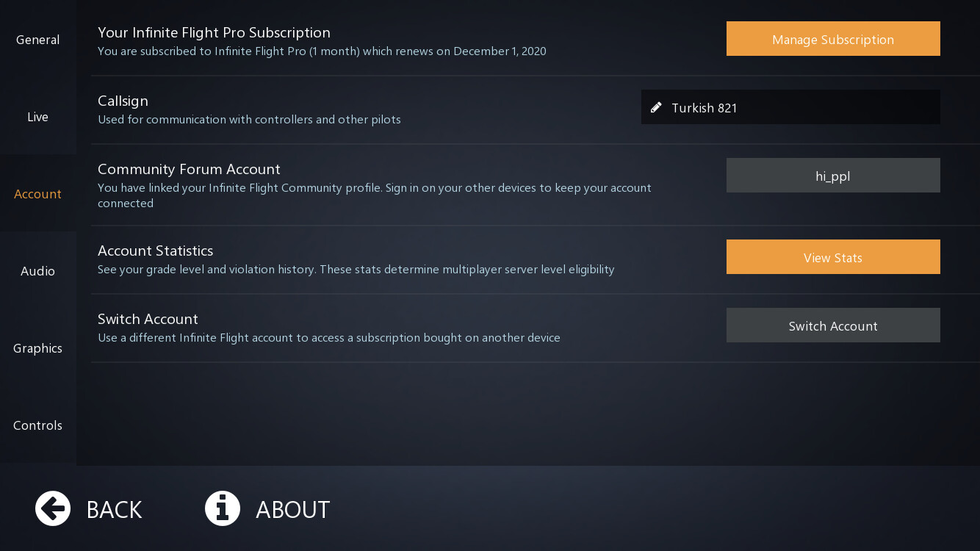The image size is (980, 551).
Task: Click the back arrow circle icon
Action: (x=53, y=508)
